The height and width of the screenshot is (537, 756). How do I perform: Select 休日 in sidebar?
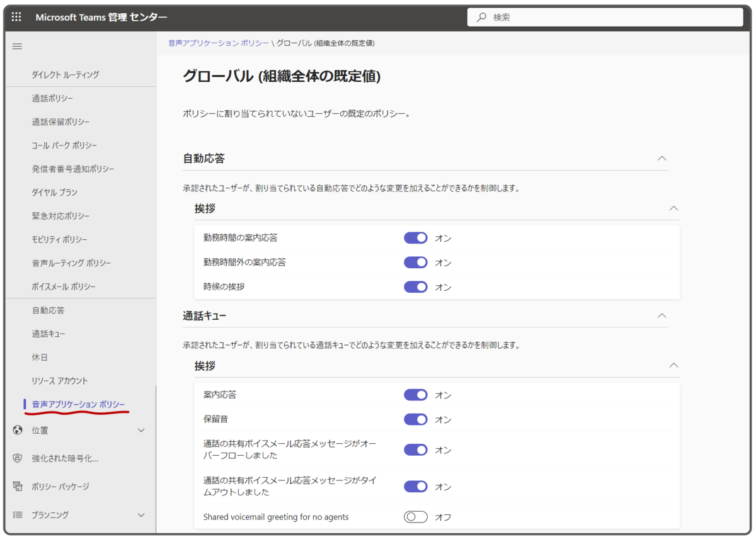40,358
